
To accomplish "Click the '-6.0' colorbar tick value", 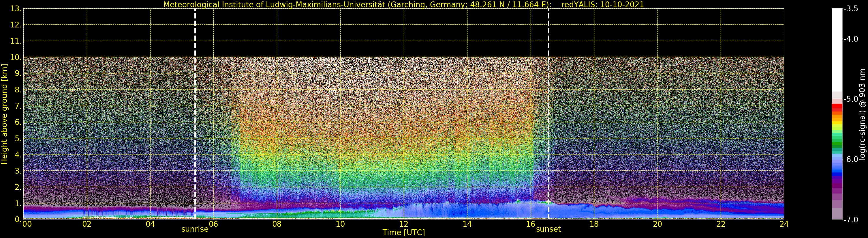I will [x=851, y=159].
